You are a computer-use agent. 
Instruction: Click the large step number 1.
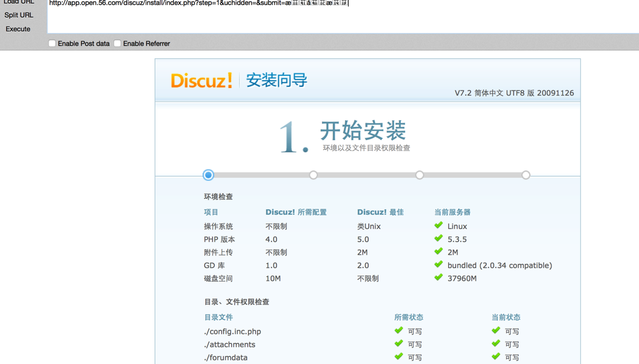(293, 137)
